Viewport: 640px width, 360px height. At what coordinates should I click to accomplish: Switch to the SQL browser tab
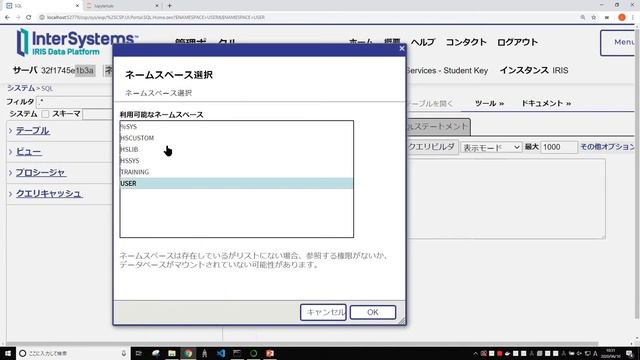coord(41,6)
